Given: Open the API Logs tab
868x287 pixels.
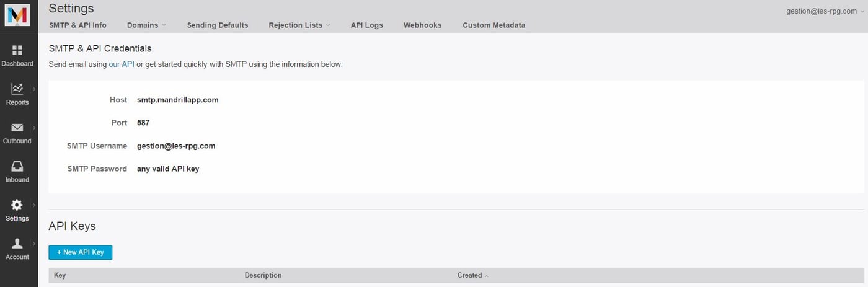Looking at the screenshot, I should (366, 25).
